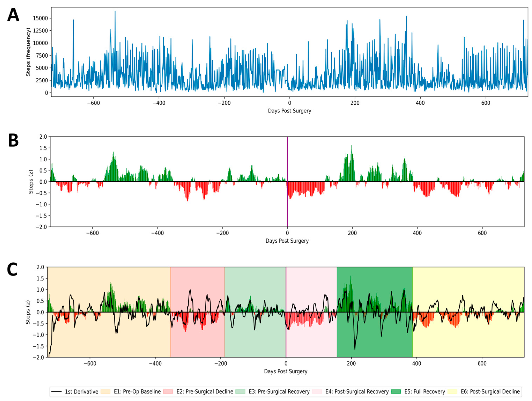
Task: Click 'Days Post Surgery' label under panel A
Action: (x=289, y=111)
